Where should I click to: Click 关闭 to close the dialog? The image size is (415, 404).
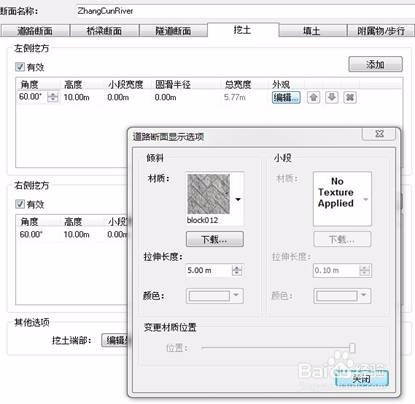point(362,379)
